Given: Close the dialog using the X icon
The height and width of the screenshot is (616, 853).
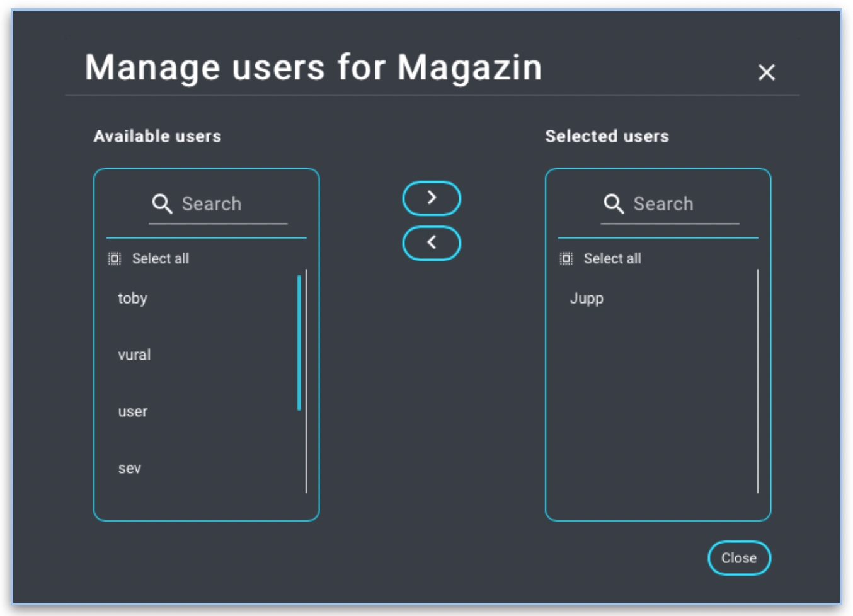Looking at the screenshot, I should (766, 72).
